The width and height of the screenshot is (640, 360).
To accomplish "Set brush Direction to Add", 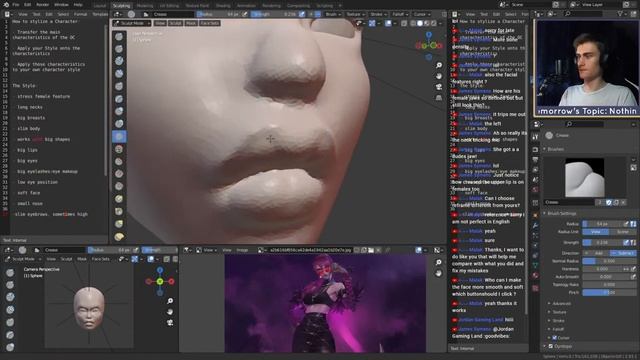I will [596, 253].
